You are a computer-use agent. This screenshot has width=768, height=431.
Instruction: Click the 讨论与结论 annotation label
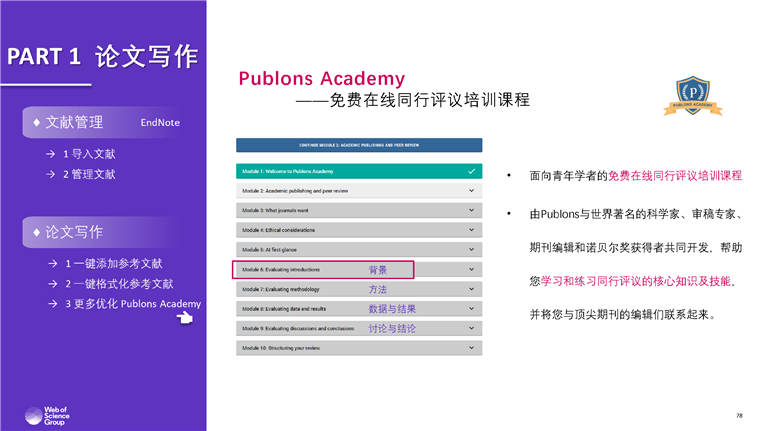pos(392,329)
